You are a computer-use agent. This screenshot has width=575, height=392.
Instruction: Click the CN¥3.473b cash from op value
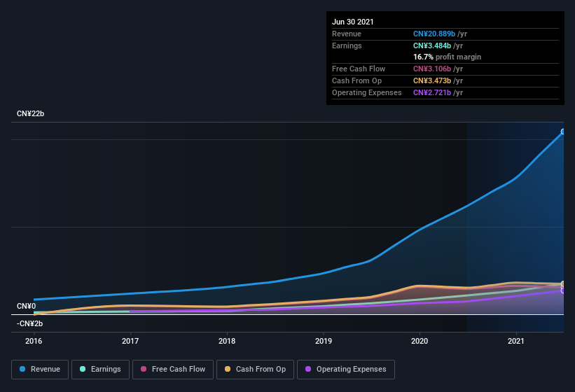(432, 80)
